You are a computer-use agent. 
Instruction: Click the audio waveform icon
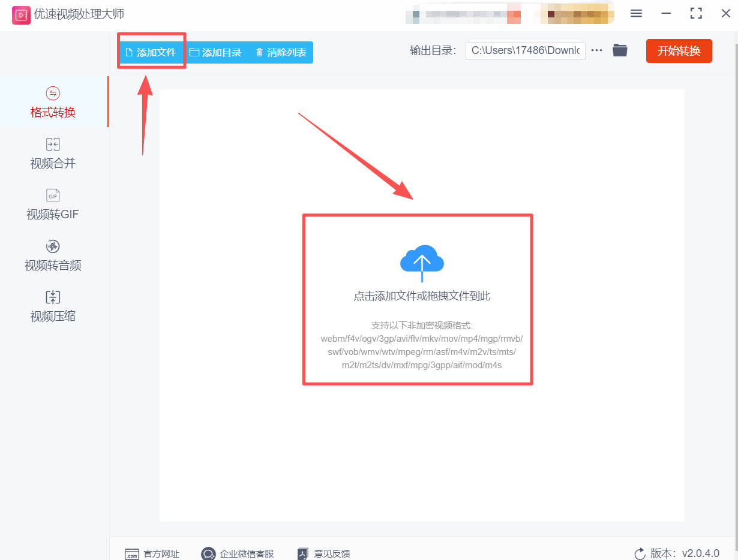point(53,246)
